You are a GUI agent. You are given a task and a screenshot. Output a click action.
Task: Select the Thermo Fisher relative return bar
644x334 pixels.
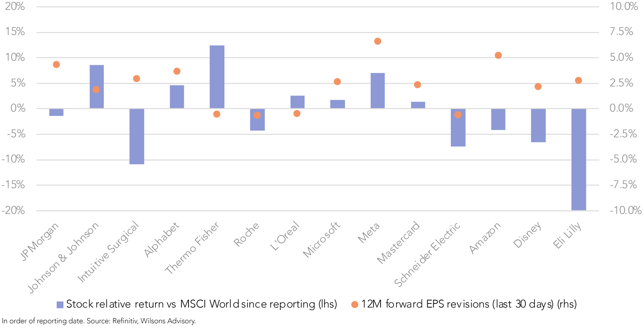[217, 77]
